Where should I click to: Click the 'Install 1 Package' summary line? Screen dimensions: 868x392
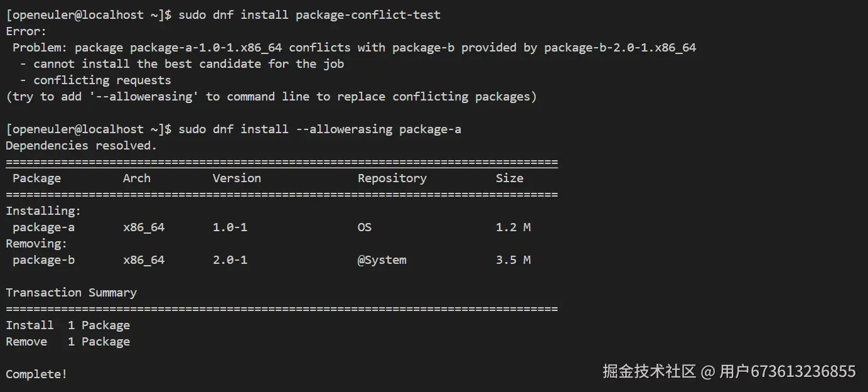click(x=68, y=325)
